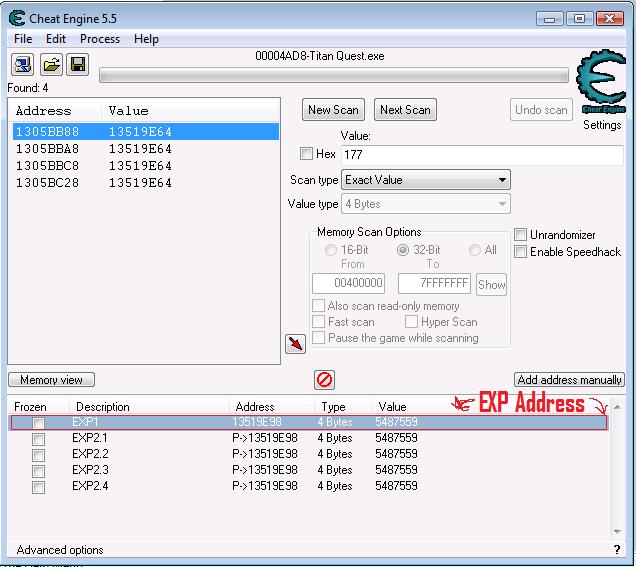Image resolution: width=636 pixels, height=567 pixels.
Task: Open the Value type dropdown
Action: click(426, 204)
